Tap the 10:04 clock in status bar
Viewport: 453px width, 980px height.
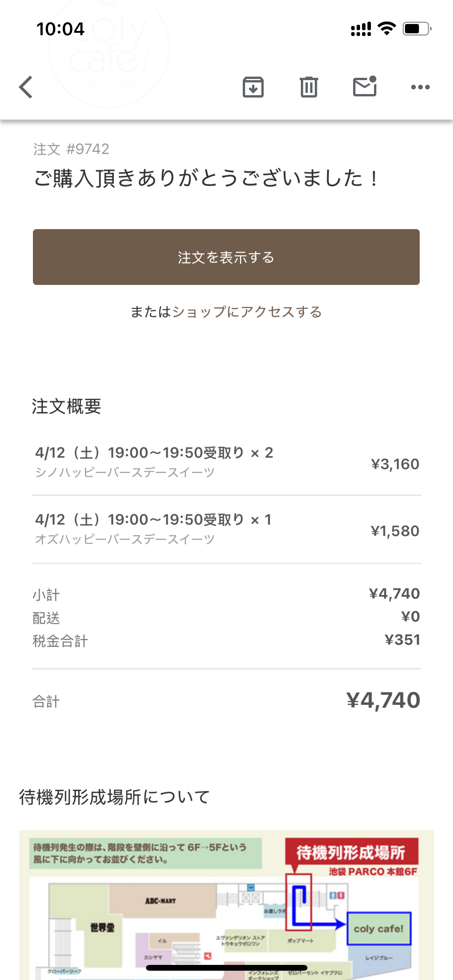click(x=60, y=29)
